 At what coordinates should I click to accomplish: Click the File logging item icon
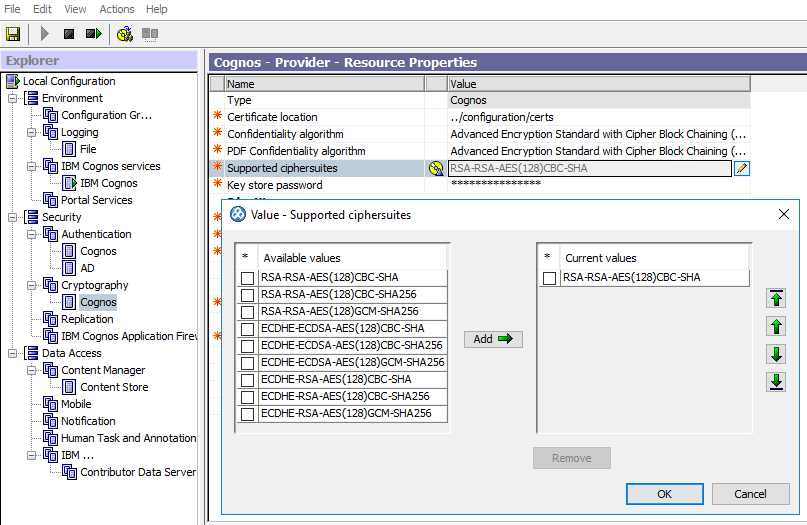pyautogui.click(x=69, y=149)
